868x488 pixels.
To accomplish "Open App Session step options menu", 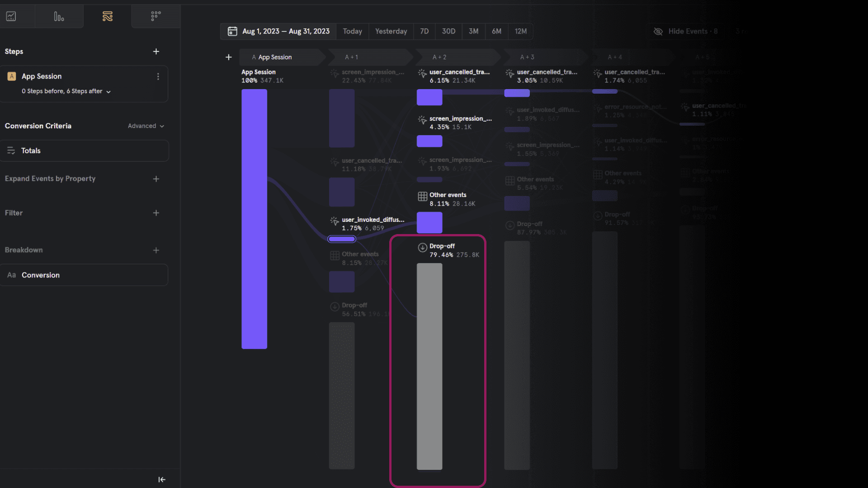I will [158, 76].
